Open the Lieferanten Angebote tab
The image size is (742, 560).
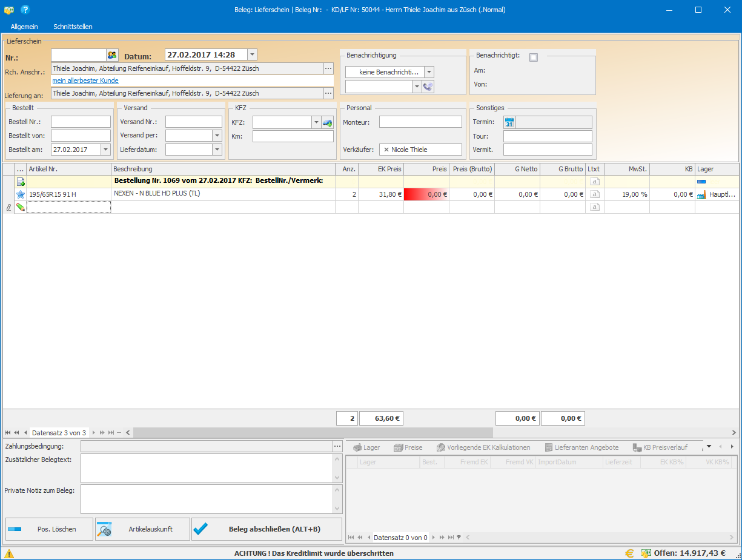coord(581,447)
